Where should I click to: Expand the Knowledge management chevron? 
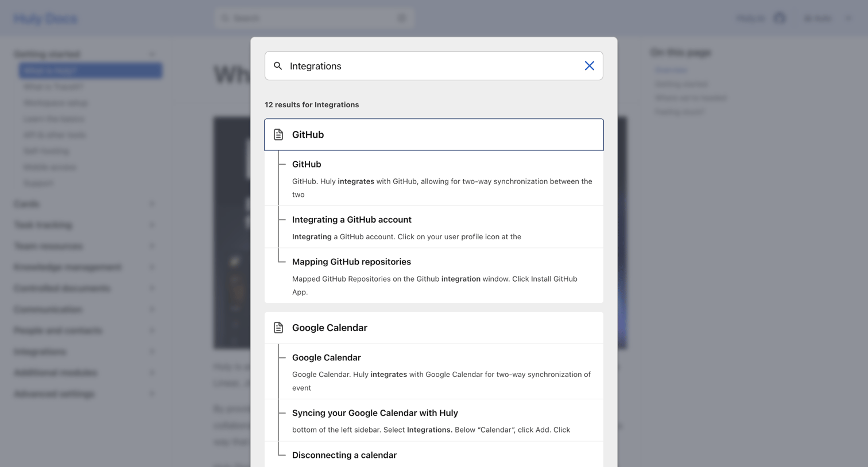pyautogui.click(x=152, y=267)
